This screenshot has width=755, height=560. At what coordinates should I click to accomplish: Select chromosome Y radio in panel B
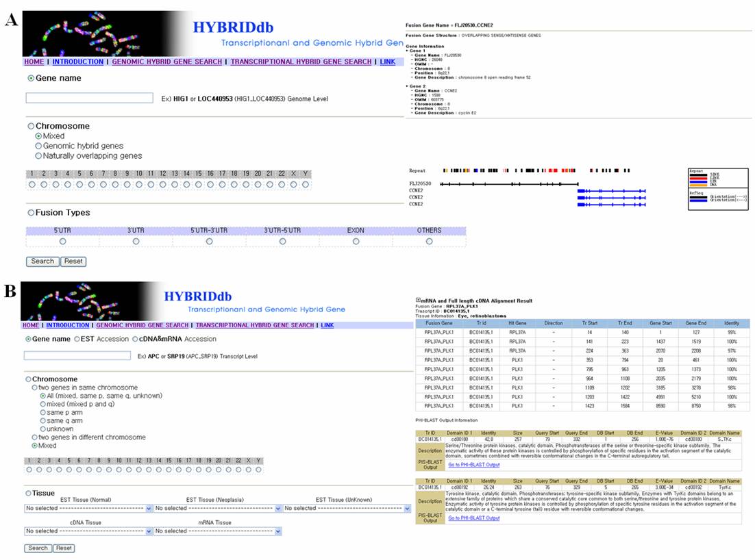(258, 470)
